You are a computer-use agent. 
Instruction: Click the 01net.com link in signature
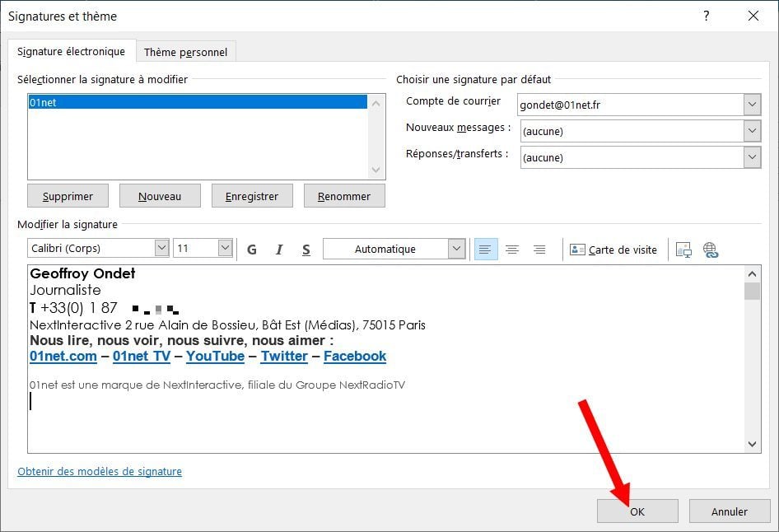63,356
